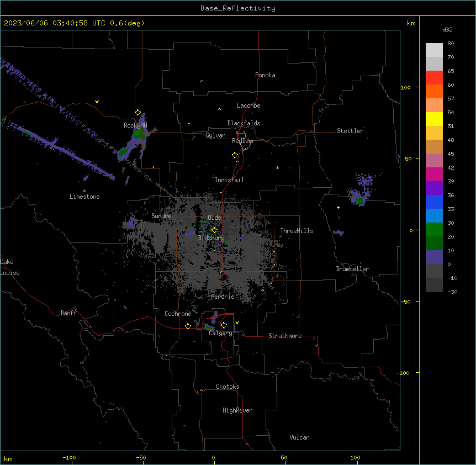Click the Sundre town label
Screen dimensions: 476x465
click(x=161, y=216)
